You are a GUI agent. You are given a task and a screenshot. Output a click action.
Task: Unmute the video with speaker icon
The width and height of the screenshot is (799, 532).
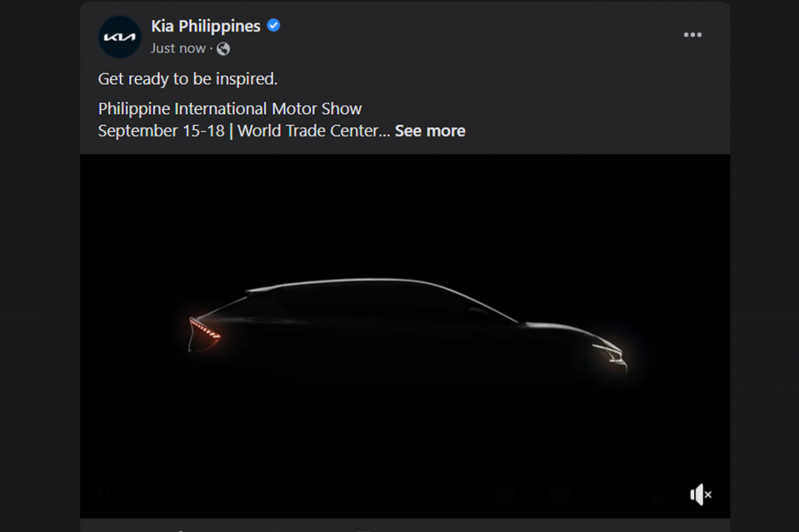(701, 495)
